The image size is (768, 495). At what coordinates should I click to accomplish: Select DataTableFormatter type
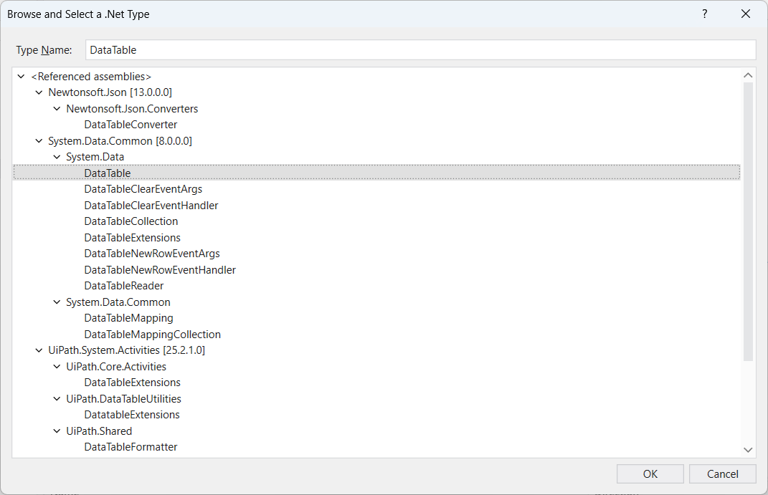[131, 447]
